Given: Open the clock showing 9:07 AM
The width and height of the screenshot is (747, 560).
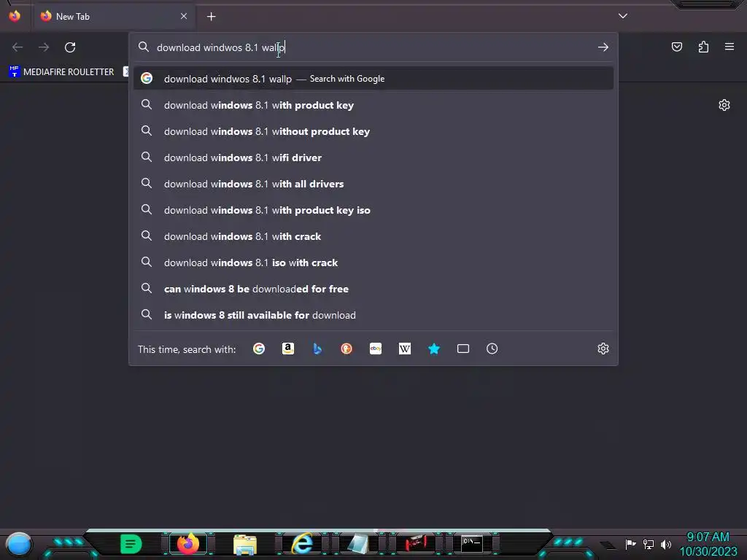Looking at the screenshot, I should 708,544.
